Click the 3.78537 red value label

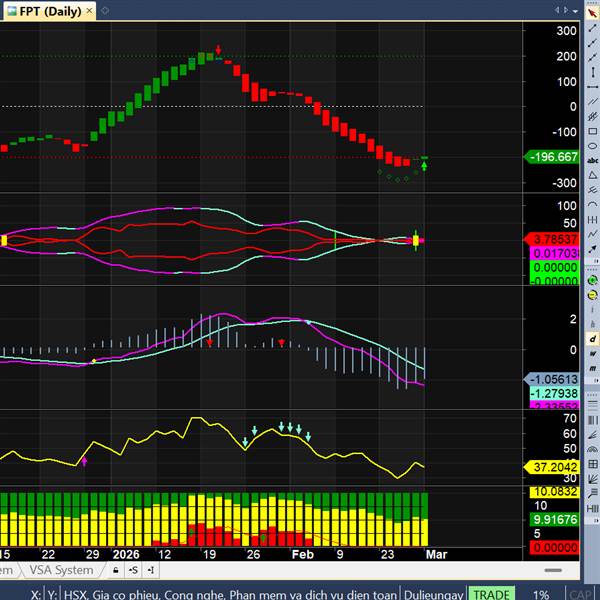pos(553,240)
